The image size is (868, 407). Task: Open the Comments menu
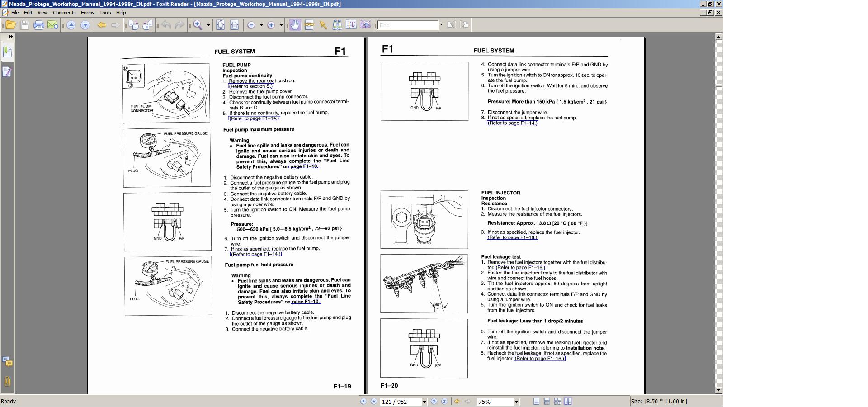point(64,13)
